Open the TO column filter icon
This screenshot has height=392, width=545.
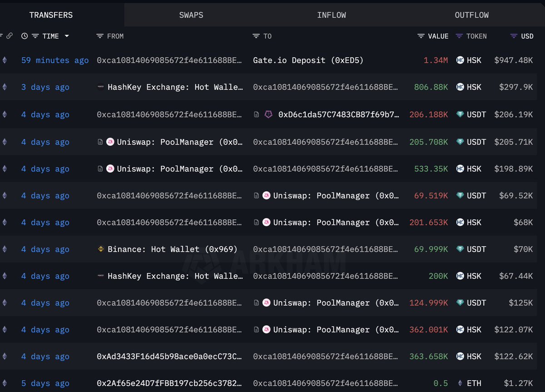(256, 36)
